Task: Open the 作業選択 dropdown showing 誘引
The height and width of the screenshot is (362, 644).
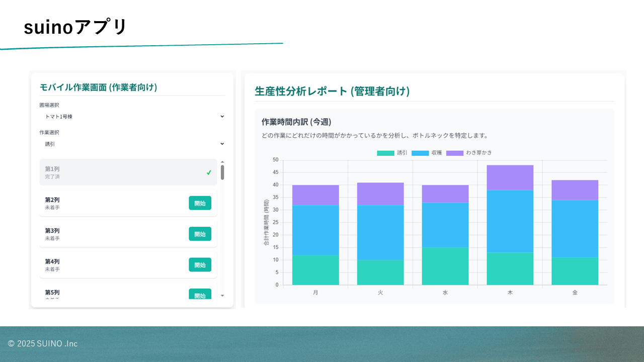Action: tap(132, 144)
